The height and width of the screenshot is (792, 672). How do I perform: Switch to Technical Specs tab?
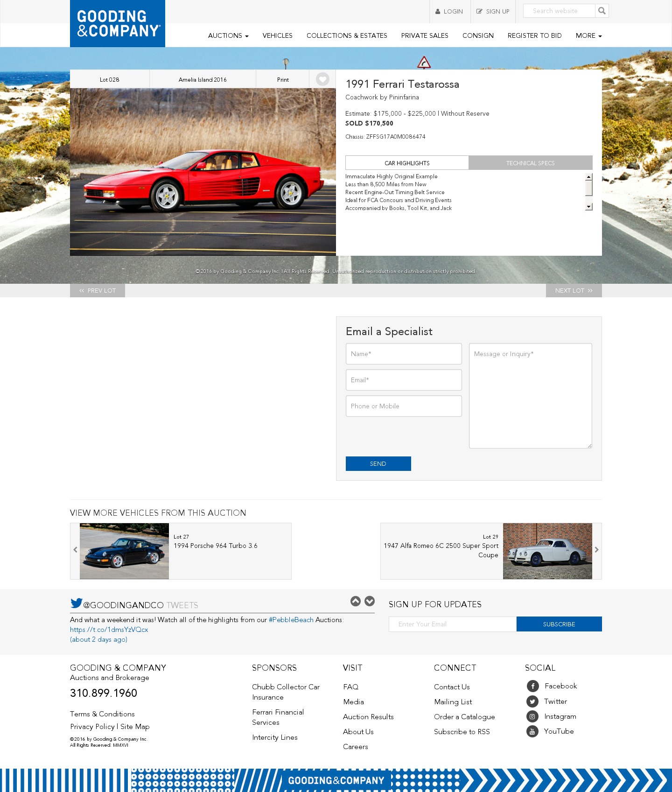click(x=531, y=163)
